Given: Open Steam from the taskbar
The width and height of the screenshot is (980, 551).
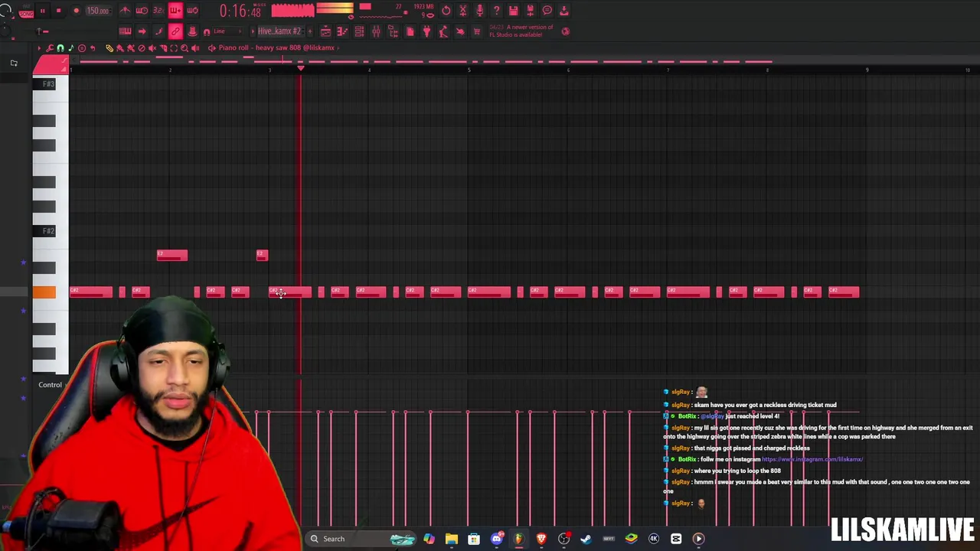Looking at the screenshot, I should (586, 539).
